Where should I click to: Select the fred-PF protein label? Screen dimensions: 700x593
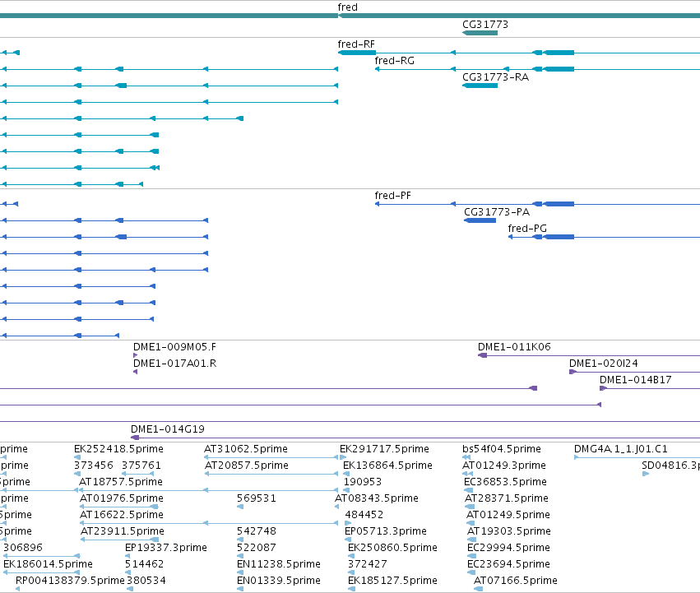pyautogui.click(x=392, y=196)
